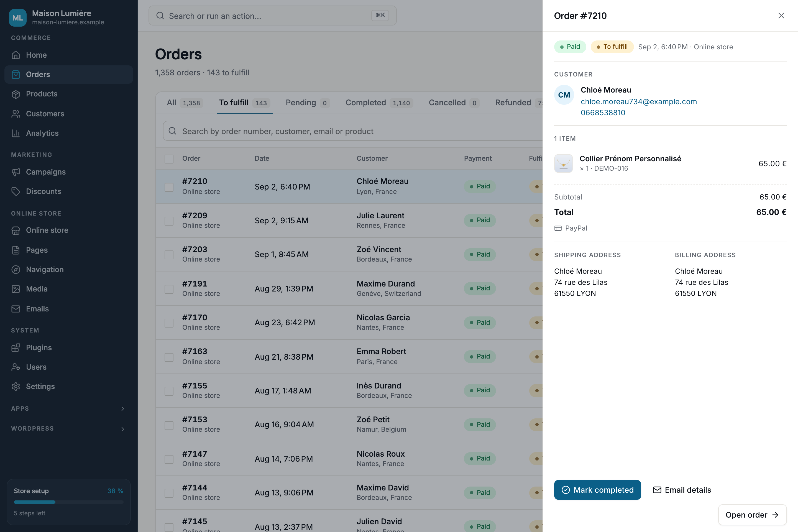Check the box for order #7210
The width and height of the screenshot is (798, 532).
click(169, 187)
